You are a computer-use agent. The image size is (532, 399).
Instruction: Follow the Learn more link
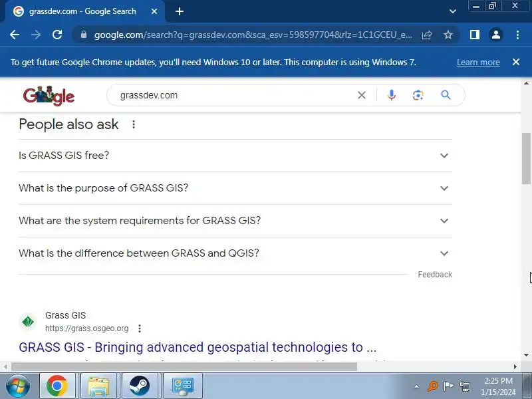[x=478, y=63]
